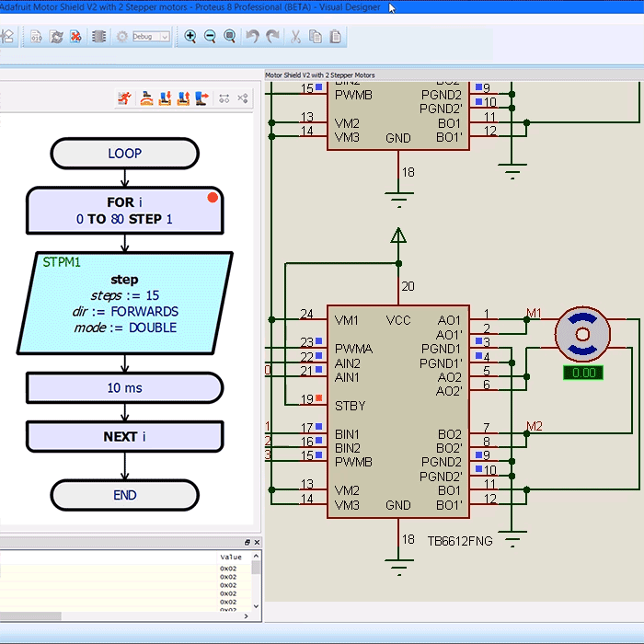This screenshot has height=644, width=644.
Task: Click the first 0x02 value row
Action: (x=228, y=569)
